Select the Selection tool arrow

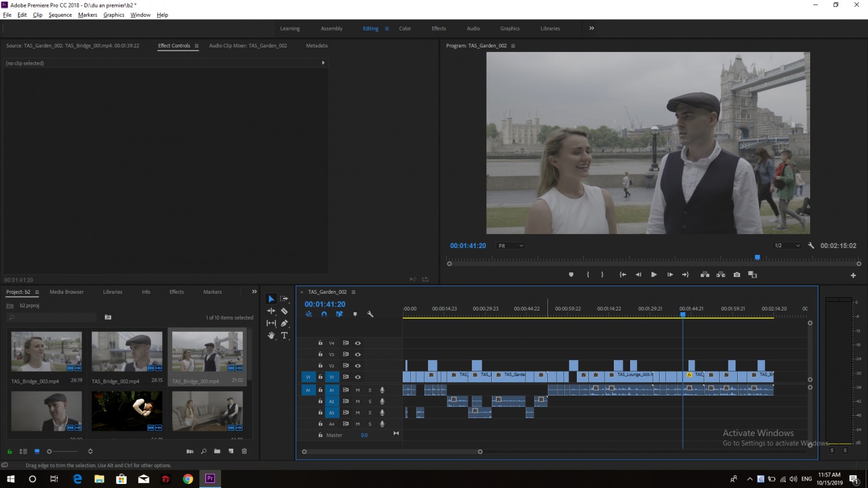[x=271, y=299]
